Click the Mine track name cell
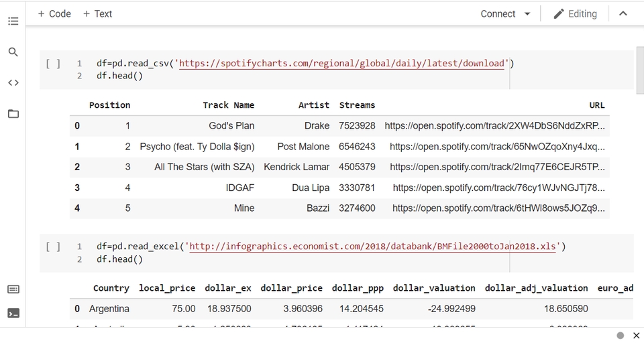 [244, 208]
